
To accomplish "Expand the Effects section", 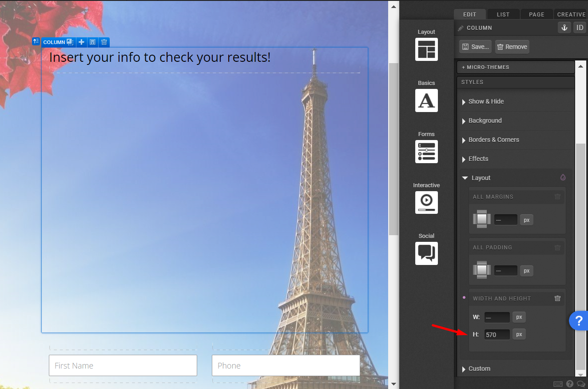I will click(516, 159).
